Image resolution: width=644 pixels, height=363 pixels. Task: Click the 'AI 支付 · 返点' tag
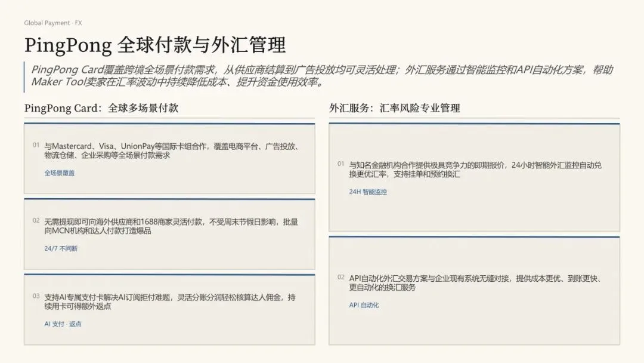[63, 324]
